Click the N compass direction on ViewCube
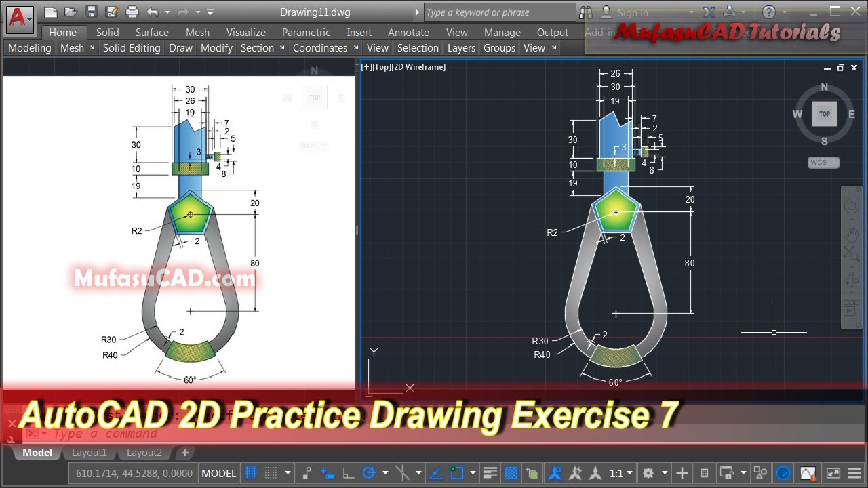Image resolution: width=868 pixels, height=488 pixels. (825, 87)
